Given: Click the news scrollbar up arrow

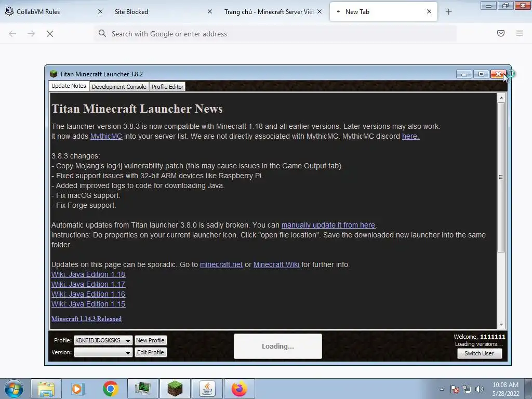Looking at the screenshot, I should click(x=501, y=98).
